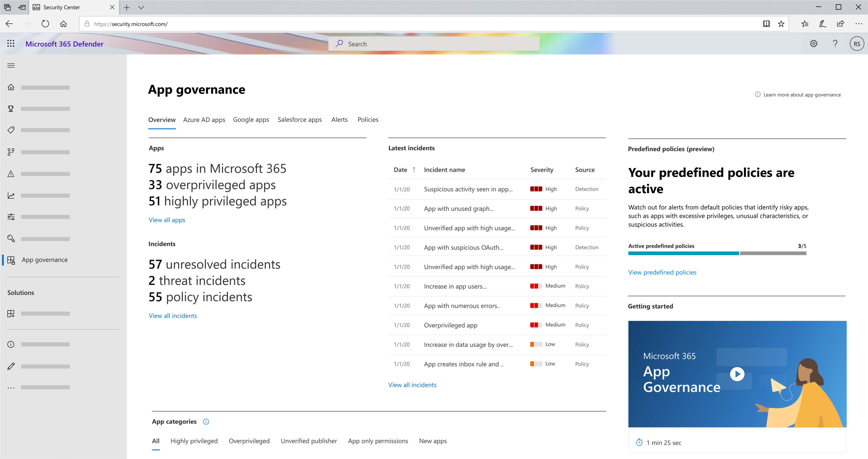Screen dimensions: 868x459
Task: Click the secure score shield icon
Action: 11,108
